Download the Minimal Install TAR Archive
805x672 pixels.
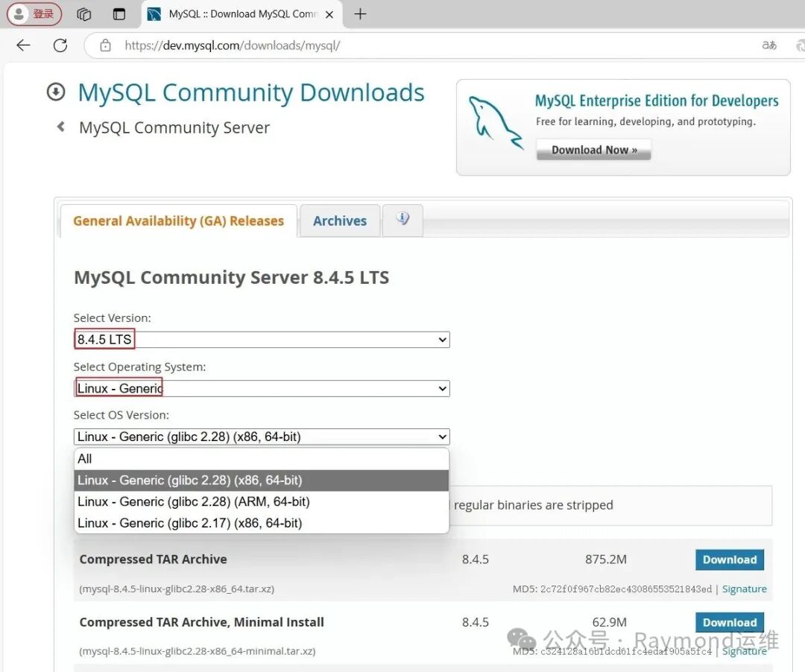click(x=730, y=622)
